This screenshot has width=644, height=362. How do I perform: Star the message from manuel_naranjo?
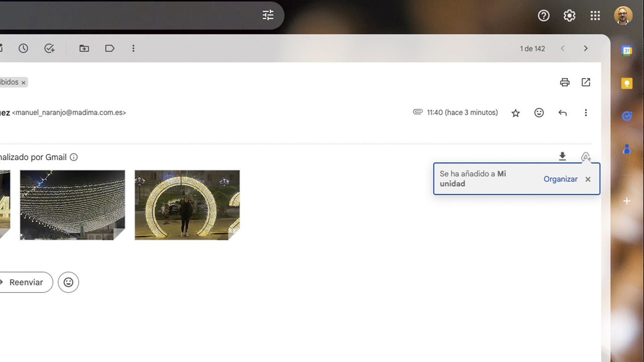click(x=516, y=113)
